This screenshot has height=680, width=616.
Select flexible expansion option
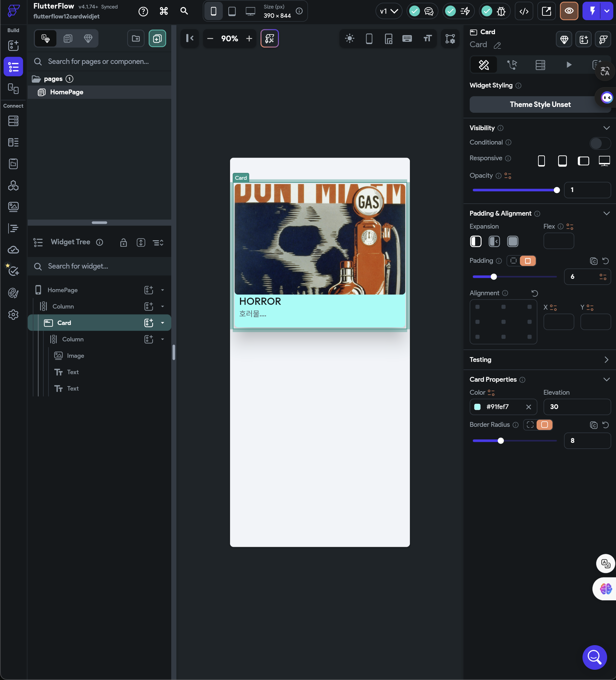tap(494, 242)
